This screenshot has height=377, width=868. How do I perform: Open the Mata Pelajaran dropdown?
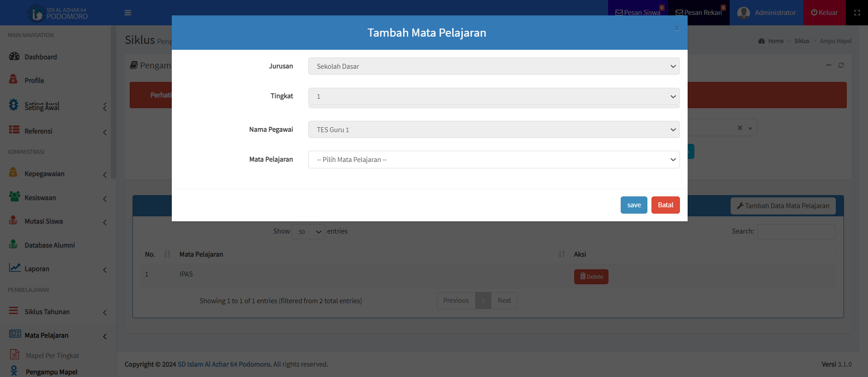click(494, 160)
